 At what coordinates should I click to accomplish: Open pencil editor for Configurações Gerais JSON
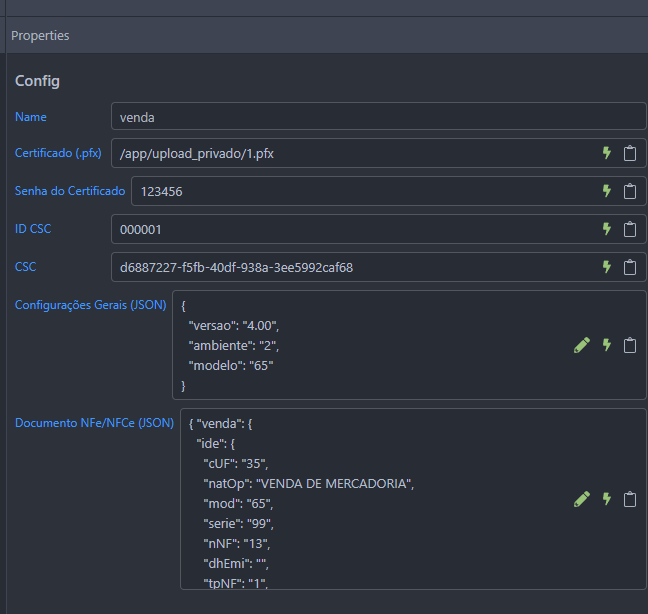(x=582, y=345)
